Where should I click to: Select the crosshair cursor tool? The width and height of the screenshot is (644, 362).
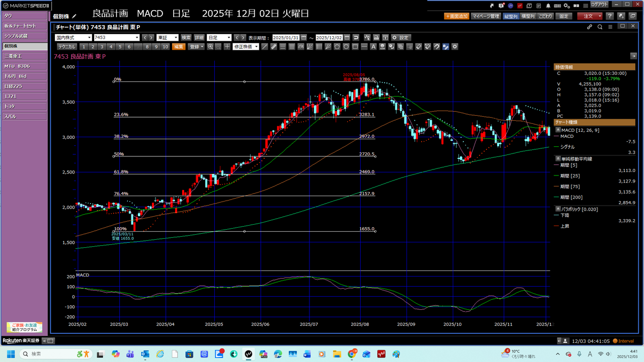pyautogui.click(x=227, y=47)
